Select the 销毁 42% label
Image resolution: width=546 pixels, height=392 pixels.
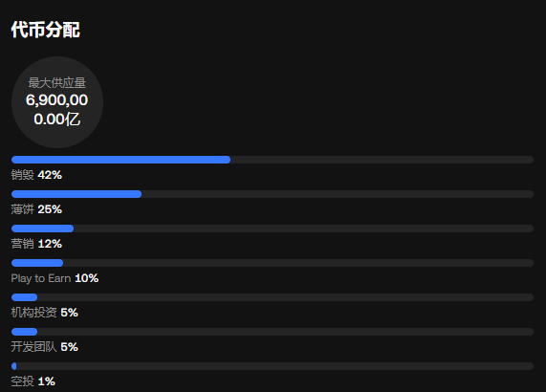(36, 175)
